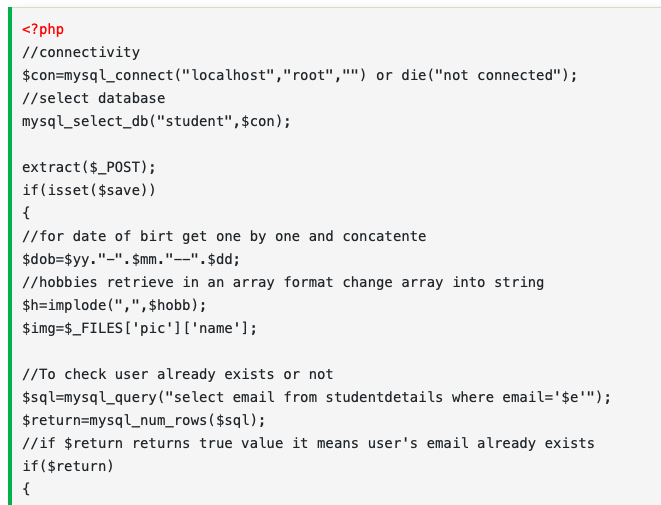The height and width of the screenshot is (505, 661).
Task: Click the opening brace after isset
Action: (x=26, y=213)
